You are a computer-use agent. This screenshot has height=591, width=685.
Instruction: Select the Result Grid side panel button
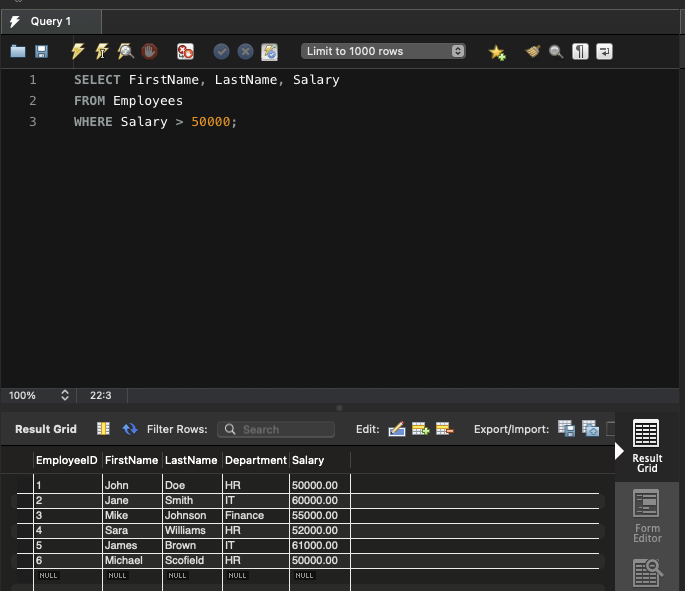coord(647,447)
